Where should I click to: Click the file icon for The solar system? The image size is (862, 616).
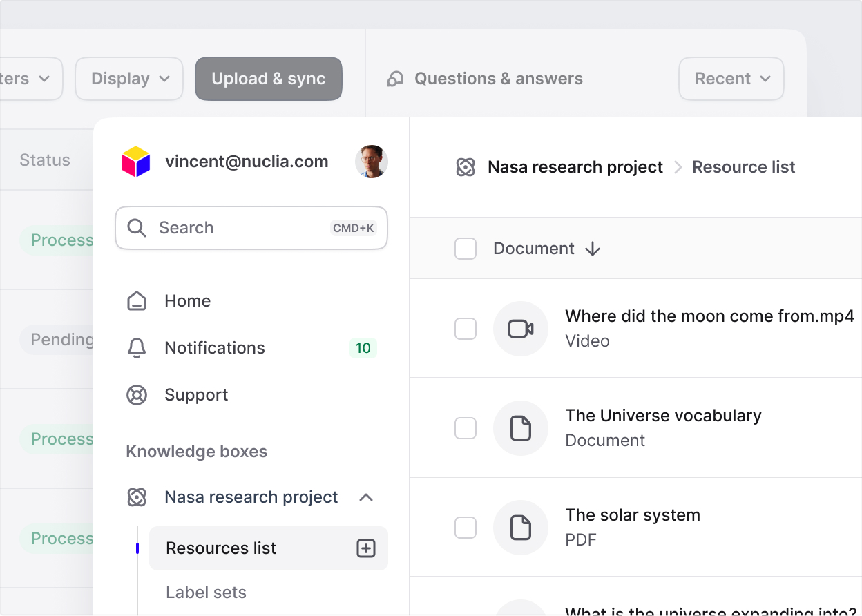520,528
